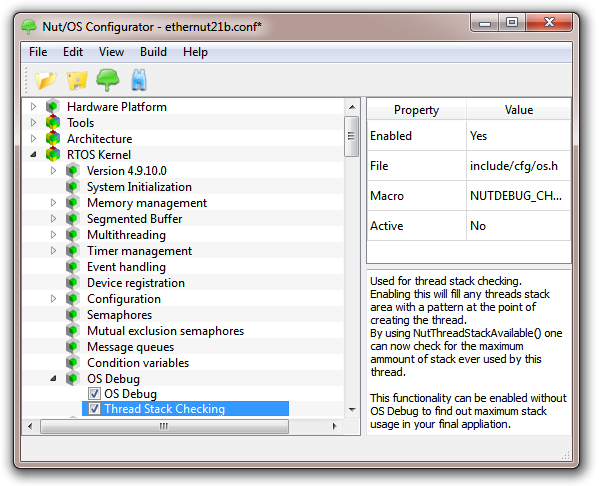This screenshot has height=486, width=599.
Task: Click the Property column header
Action: click(416, 110)
